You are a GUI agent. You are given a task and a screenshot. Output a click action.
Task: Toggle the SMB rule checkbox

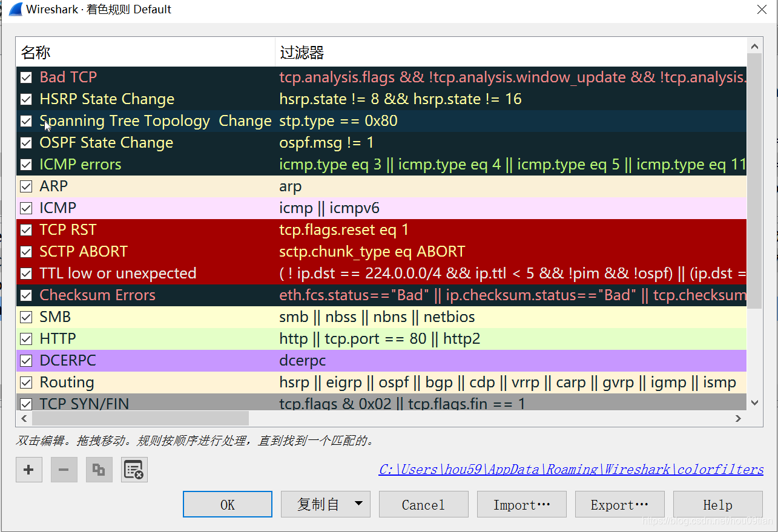coord(26,317)
